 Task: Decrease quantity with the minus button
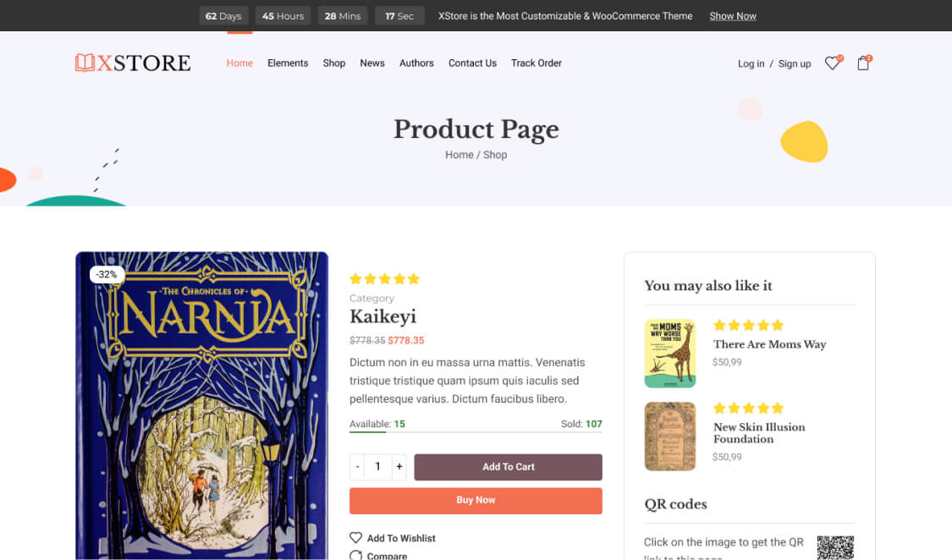coord(358,467)
